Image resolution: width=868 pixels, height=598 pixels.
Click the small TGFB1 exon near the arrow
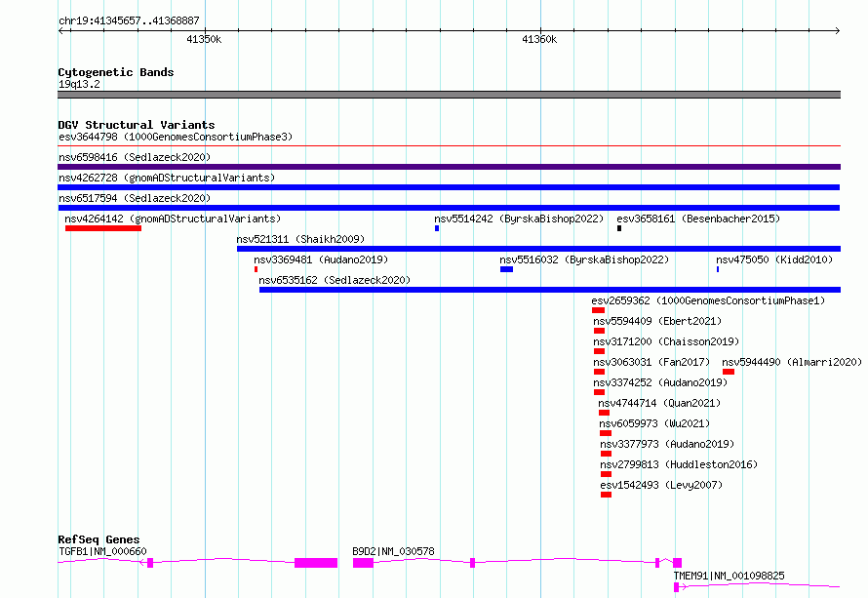(150, 563)
